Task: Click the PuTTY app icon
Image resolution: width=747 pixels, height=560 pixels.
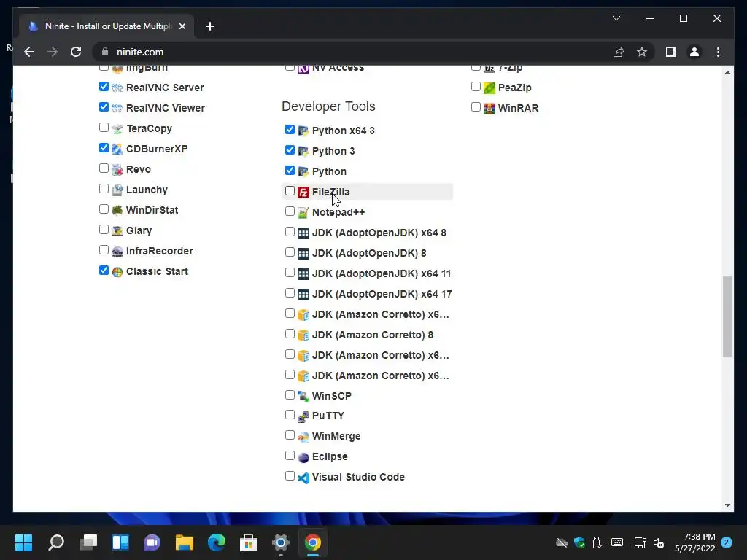Action: tap(303, 416)
